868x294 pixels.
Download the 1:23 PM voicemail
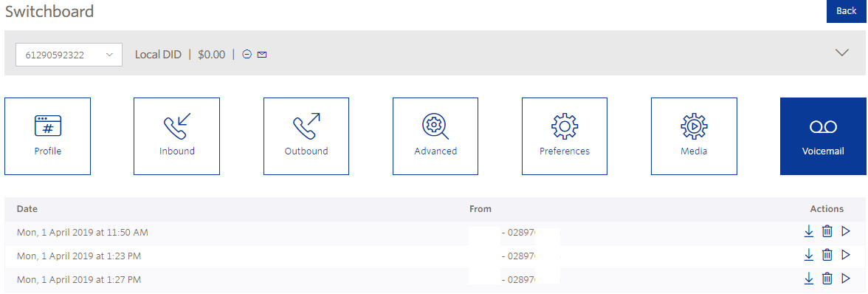(809, 255)
